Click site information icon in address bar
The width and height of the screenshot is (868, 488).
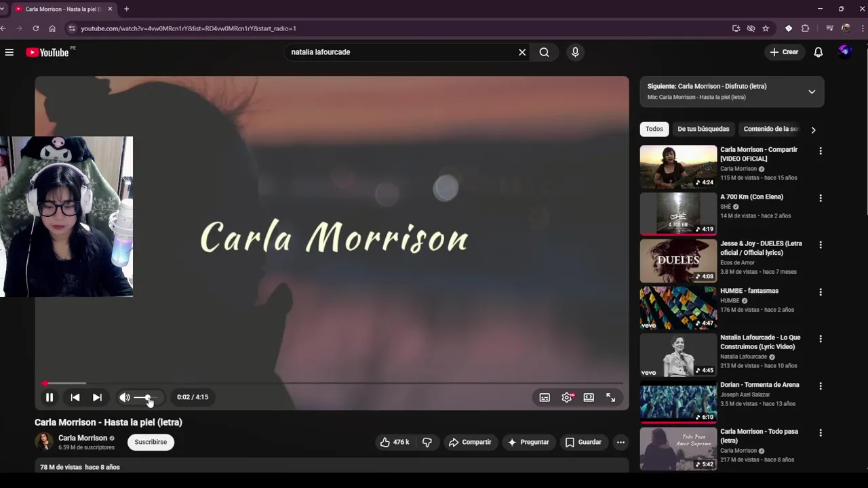click(72, 28)
